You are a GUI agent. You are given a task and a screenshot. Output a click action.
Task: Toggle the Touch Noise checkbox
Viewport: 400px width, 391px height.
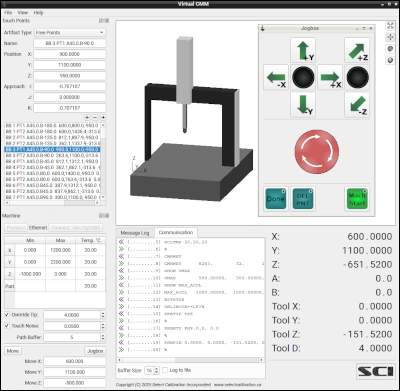(x=7, y=326)
